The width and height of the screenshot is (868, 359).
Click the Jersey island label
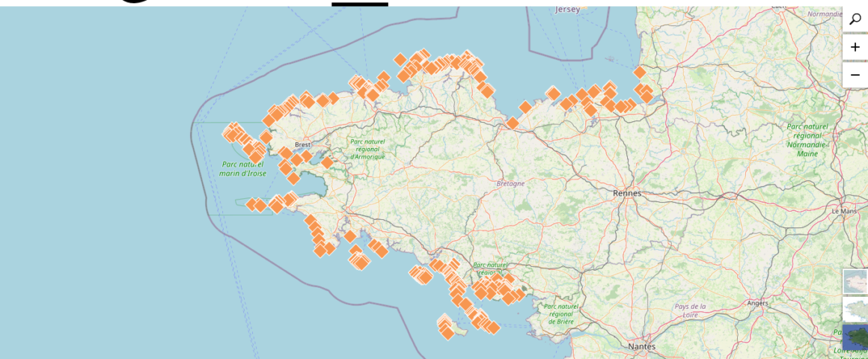567,9
